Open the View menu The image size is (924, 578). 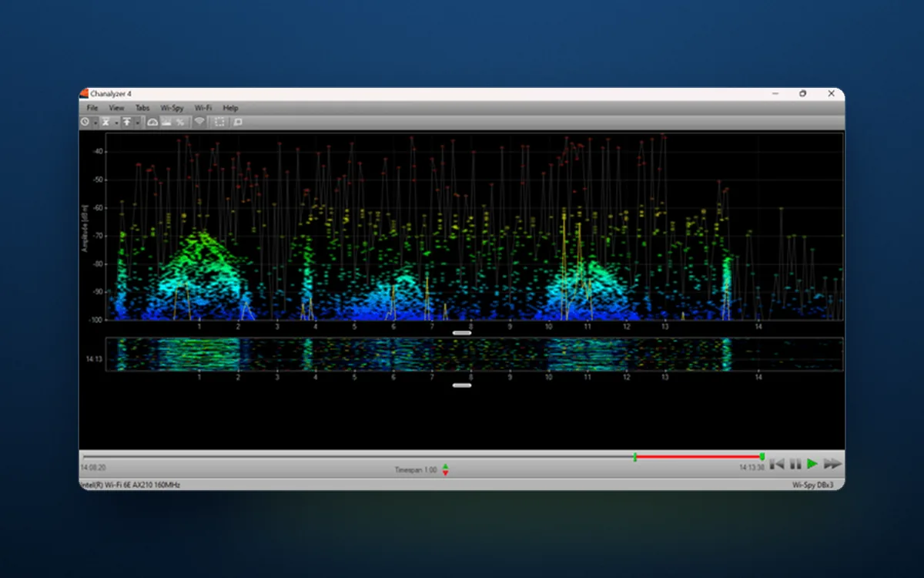[116, 108]
